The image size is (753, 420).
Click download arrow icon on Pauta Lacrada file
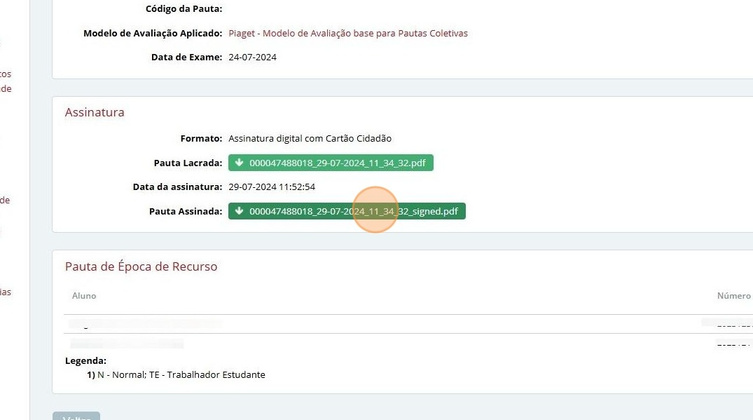(239, 163)
